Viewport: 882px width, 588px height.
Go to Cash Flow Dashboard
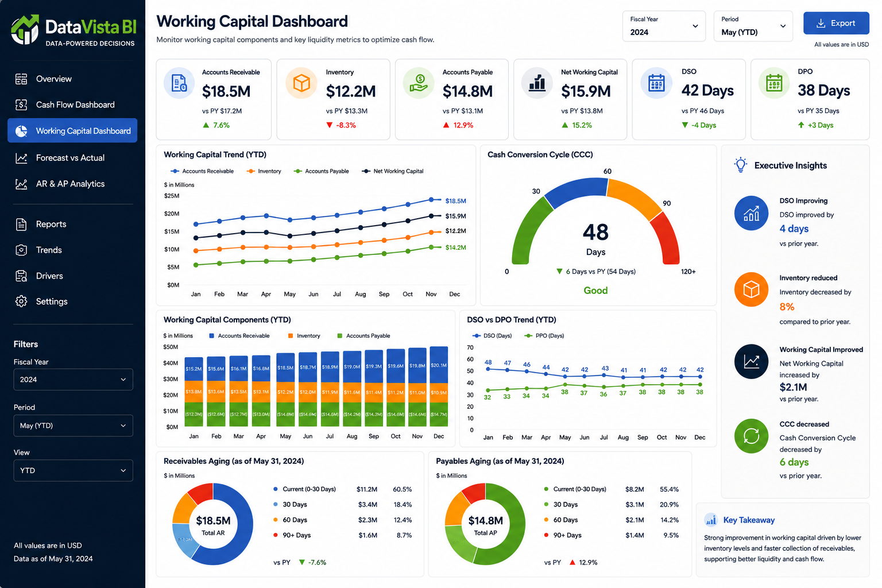(x=72, y=105)
